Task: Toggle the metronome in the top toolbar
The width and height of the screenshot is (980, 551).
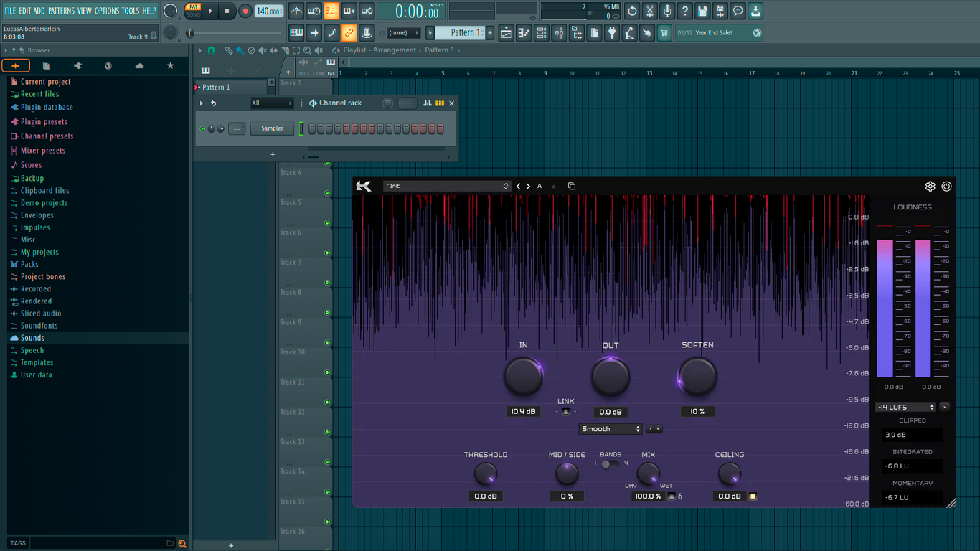Action: (296, 11)
